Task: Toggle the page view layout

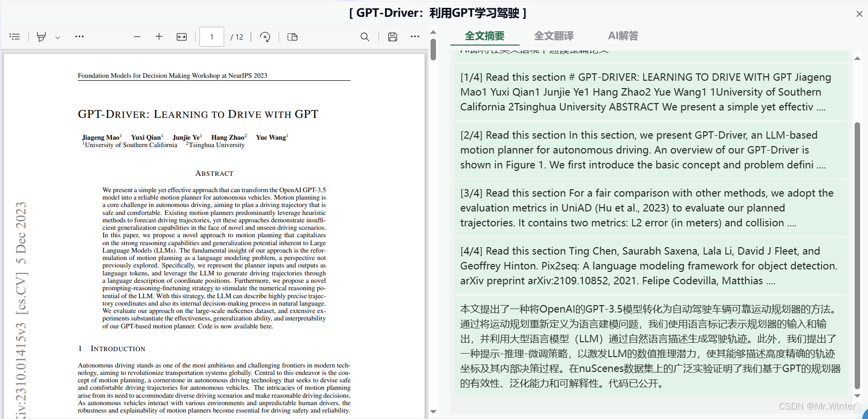Action: coord(292,37)
